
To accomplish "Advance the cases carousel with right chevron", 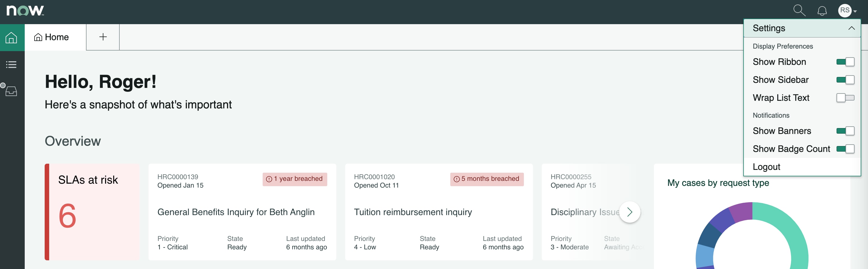I will click(x=630, y=212).
